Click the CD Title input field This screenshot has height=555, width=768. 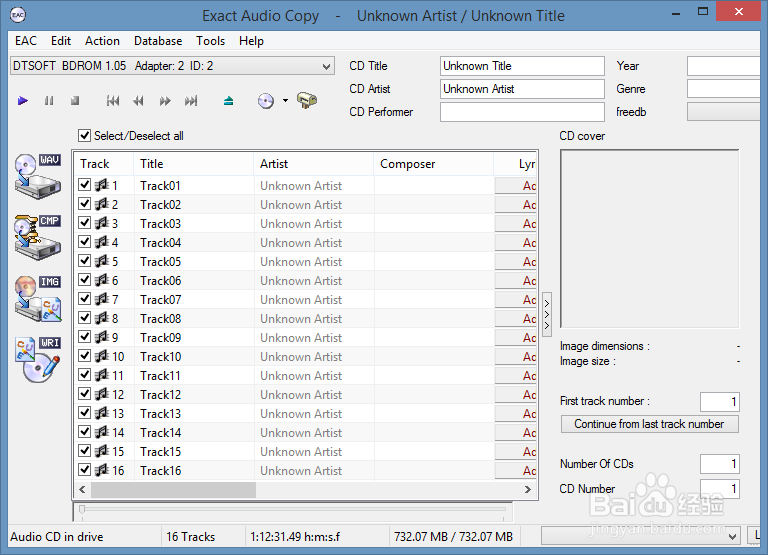click(522, 66)
